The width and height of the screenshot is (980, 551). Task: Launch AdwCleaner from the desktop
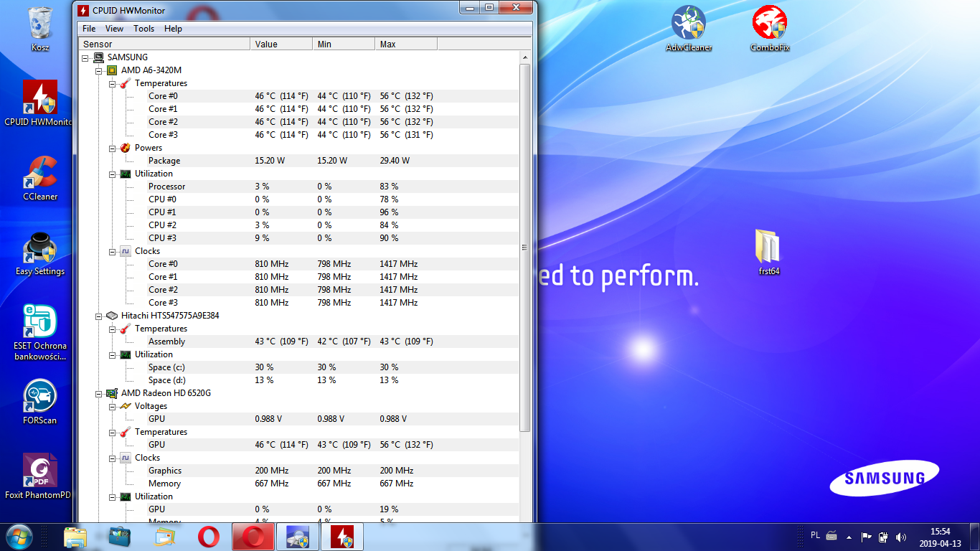click(x=689, y=29)
